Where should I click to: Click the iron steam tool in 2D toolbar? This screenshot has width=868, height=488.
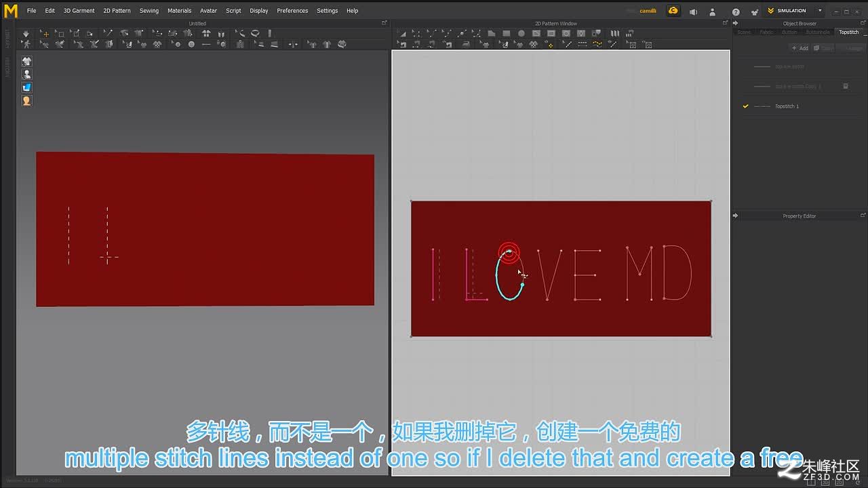465,44
